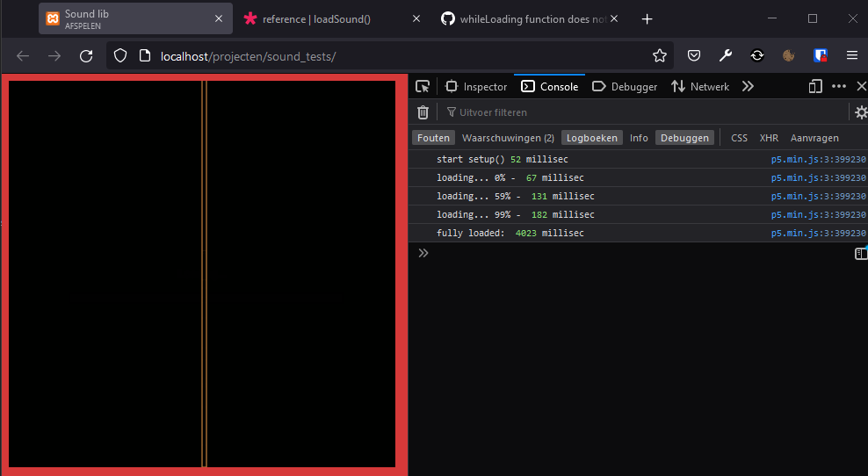Close the reference loadSound() tab

point(416,18)
